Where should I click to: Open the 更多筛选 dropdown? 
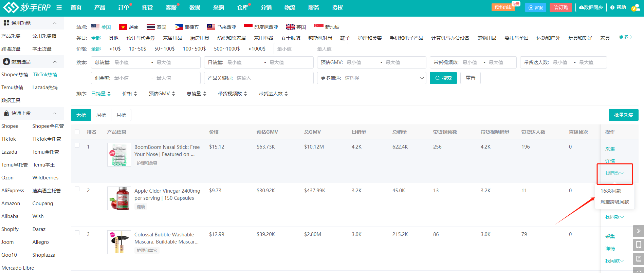tap(372, 78)
